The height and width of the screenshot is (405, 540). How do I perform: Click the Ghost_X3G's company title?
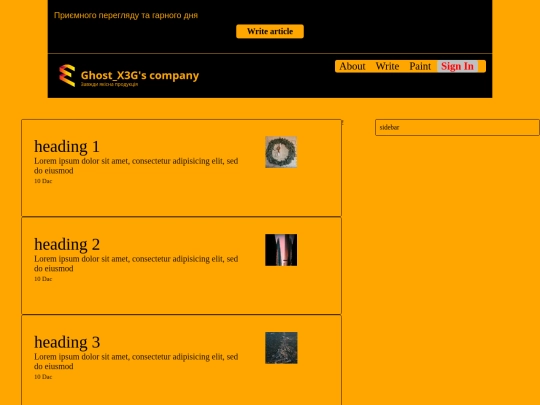[x=140, y=75]
